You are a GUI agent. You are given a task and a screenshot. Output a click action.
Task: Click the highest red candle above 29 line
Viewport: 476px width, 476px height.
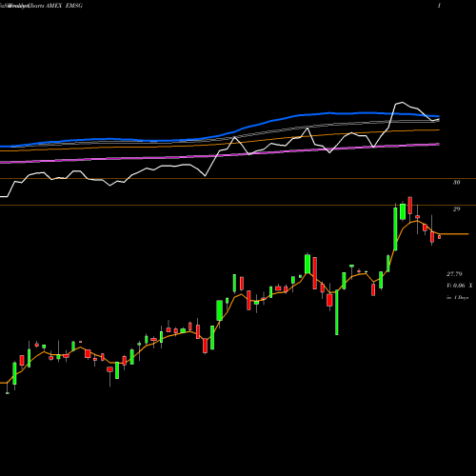[410, 206]
